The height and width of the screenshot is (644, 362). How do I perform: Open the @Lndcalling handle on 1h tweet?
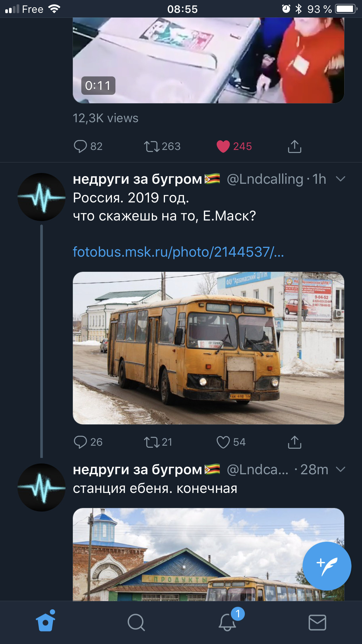(265, 179)
